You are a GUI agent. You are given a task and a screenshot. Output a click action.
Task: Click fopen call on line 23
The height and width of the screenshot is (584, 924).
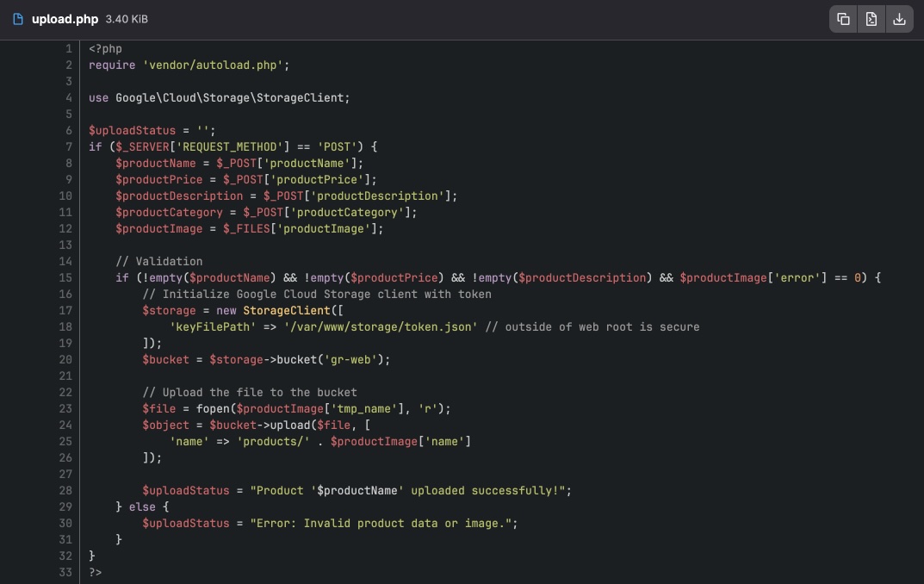coord(213,408)
